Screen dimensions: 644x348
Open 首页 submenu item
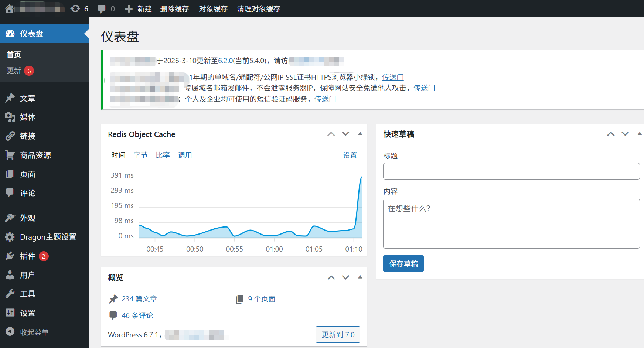(x=14, y=55)
